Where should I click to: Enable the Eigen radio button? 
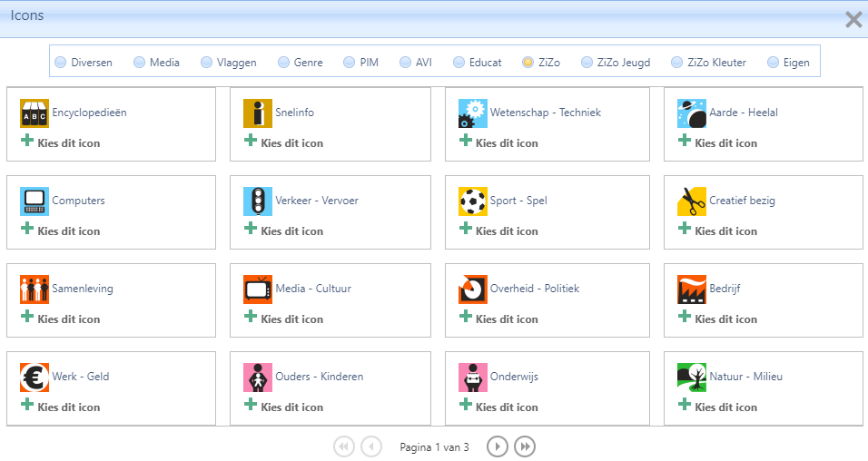pos(774,63)
